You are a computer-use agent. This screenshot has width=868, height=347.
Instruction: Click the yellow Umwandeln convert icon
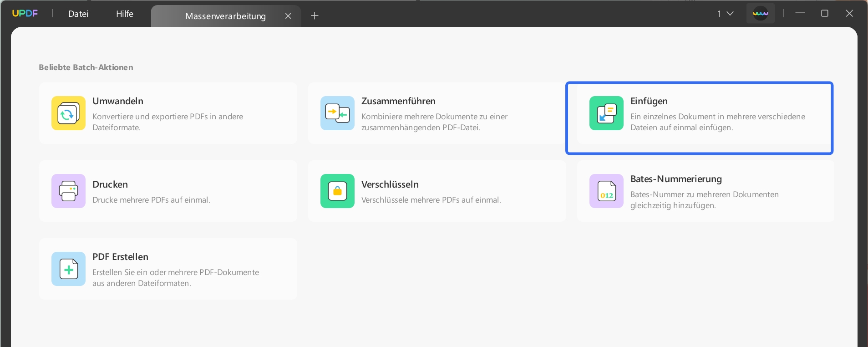tap(68, 113)
